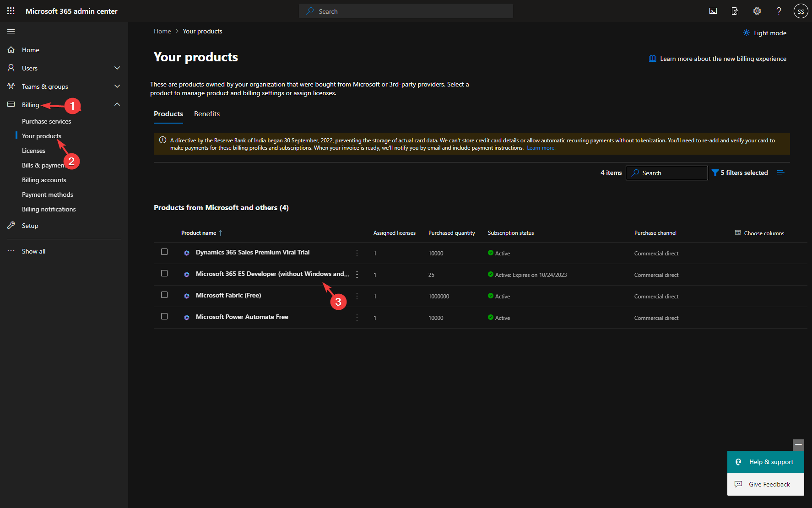812x508 pixels.
Task: Select Microsoft Power Automate Free checkbox
Action: coord(164,316)
